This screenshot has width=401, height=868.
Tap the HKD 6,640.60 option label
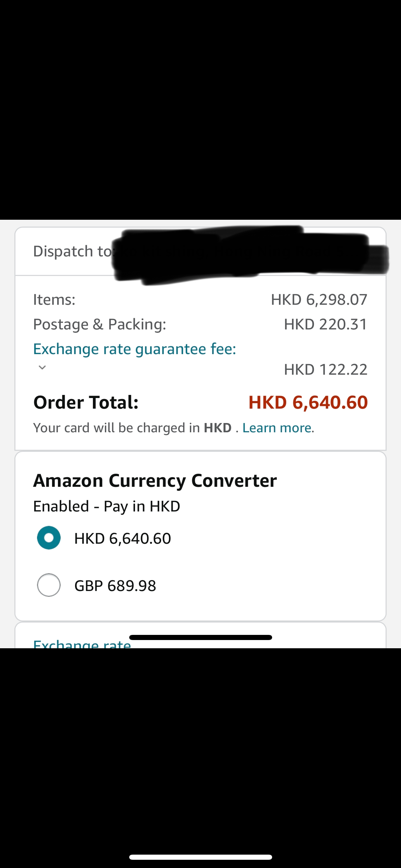[x=123, y=538]
